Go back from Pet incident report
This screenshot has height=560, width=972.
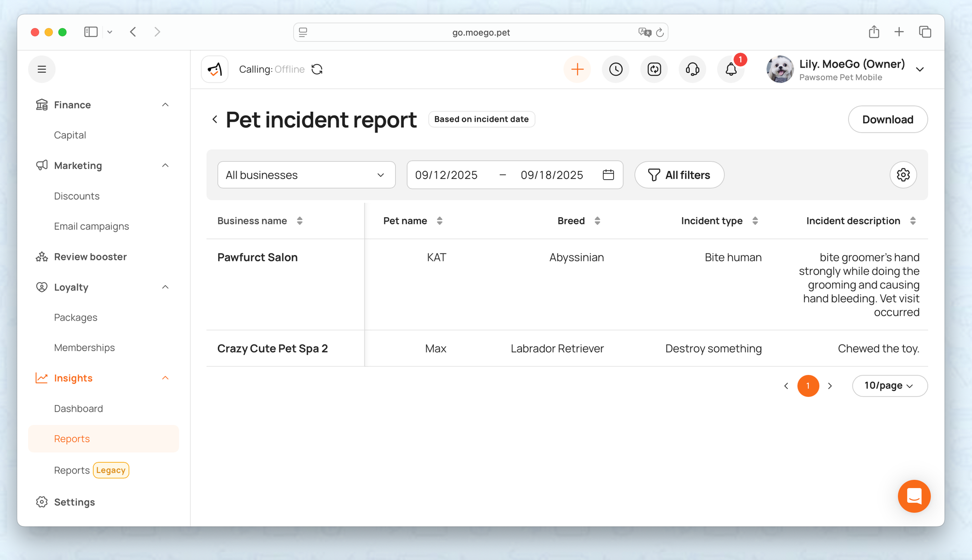(215, 119)
